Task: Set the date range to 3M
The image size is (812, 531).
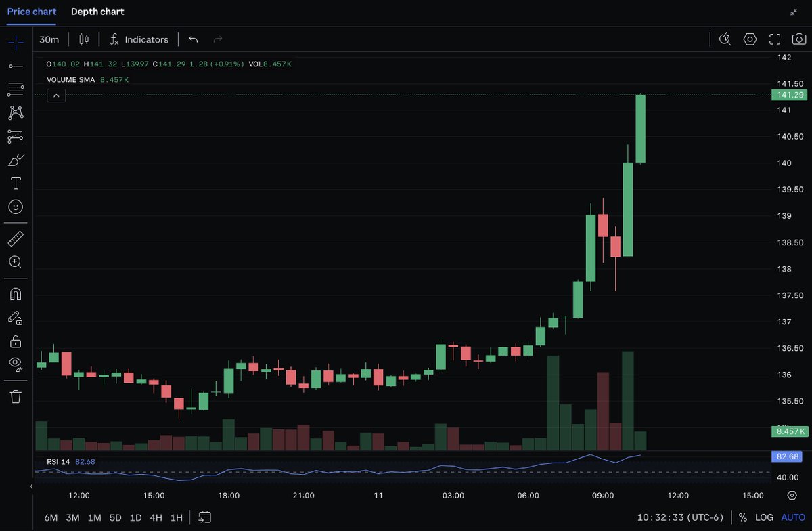Action: 72,517
